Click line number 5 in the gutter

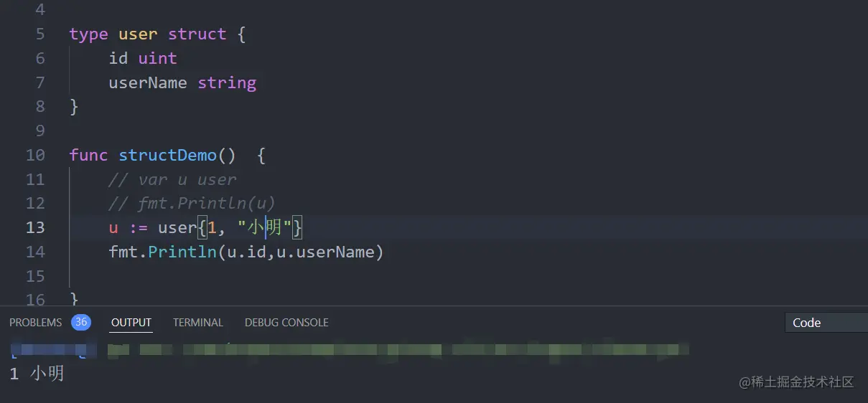(39, 34)
